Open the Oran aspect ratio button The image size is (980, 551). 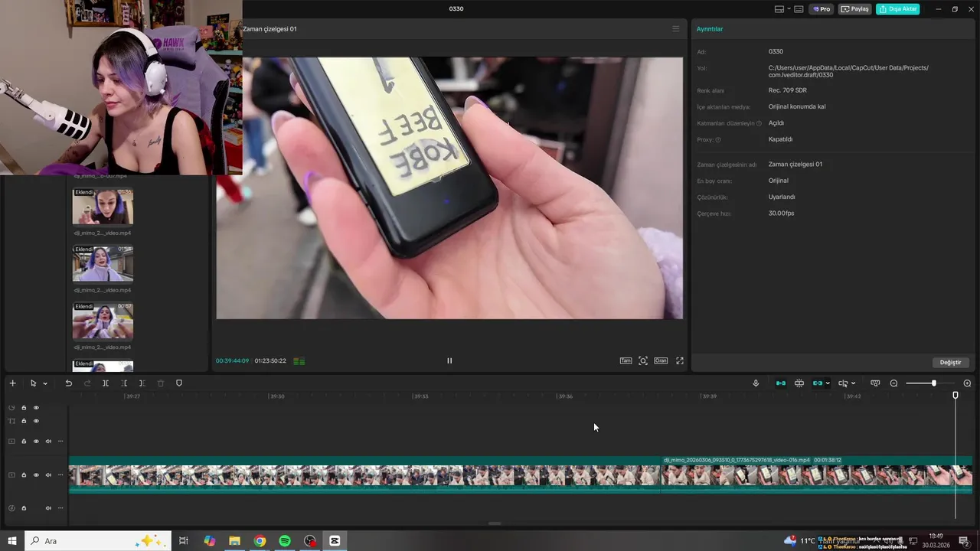click(x=660, y=360)
